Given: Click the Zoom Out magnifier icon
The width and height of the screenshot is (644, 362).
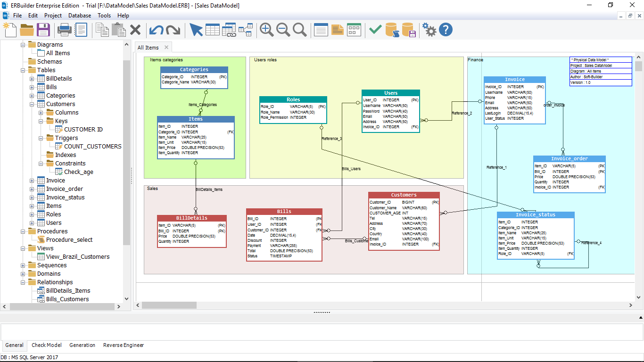Looking at the screenshot, I should point(283,29).
